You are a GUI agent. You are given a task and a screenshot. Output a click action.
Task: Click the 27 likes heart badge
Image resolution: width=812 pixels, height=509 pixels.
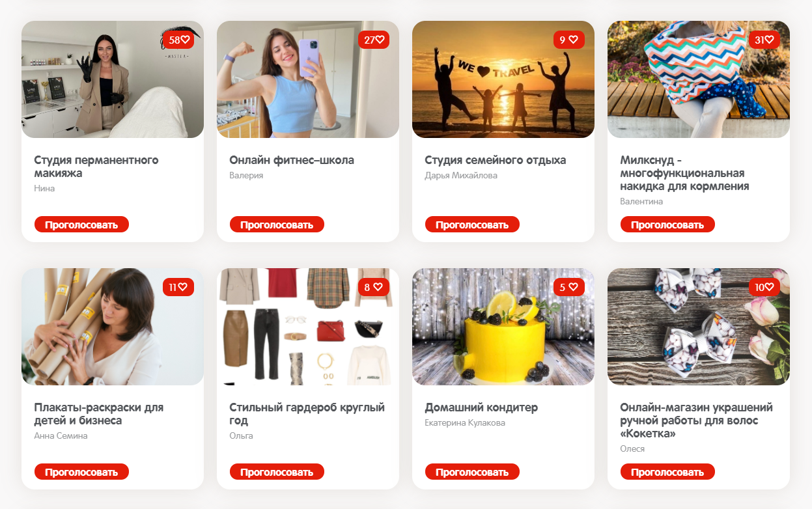click(x=374, y=40)
